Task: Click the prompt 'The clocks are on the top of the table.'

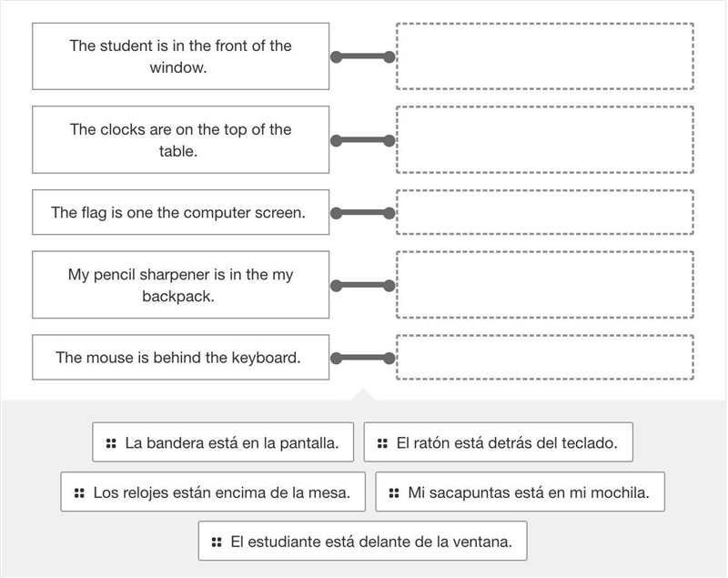Action: (x=180, y=140)
